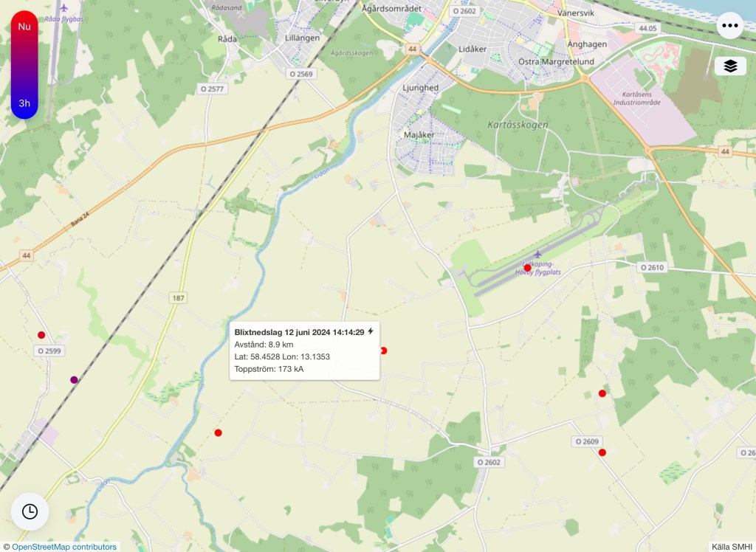The height and width of the screenshot is (552, 756).
Task: Click the Källa SMHI source text
Action: (x=732, y=547)
